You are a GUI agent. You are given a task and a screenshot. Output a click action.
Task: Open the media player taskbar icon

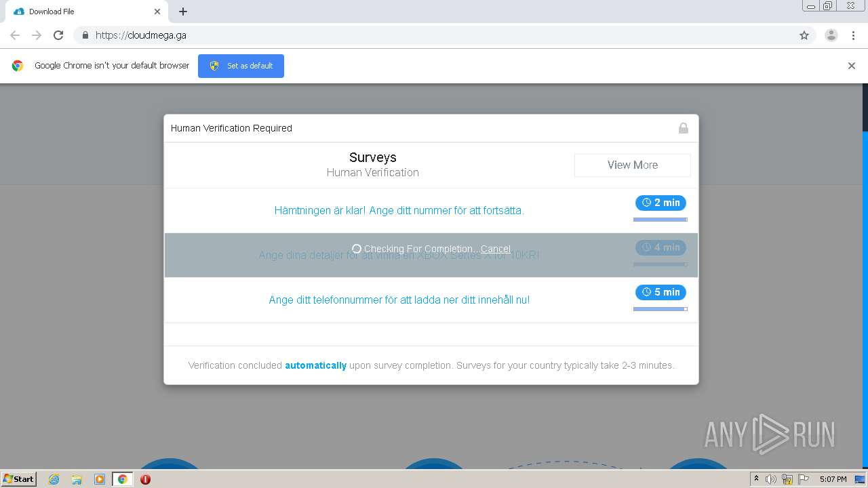99,479
